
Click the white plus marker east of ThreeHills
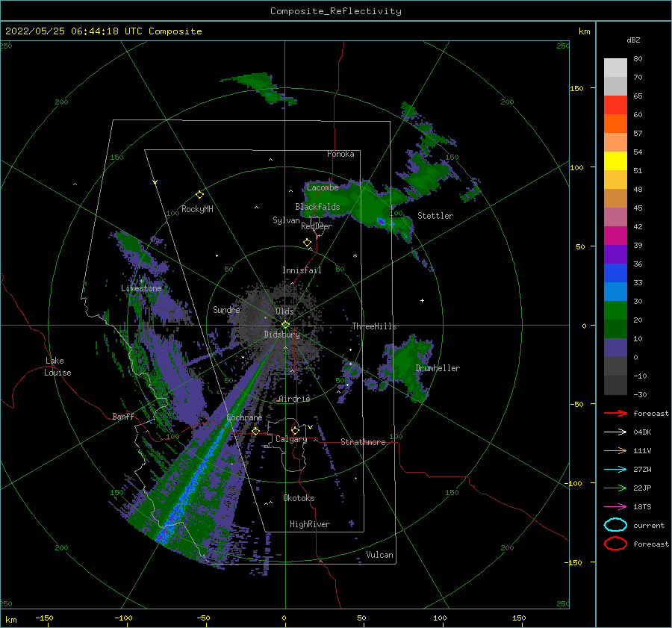point(422,300)
